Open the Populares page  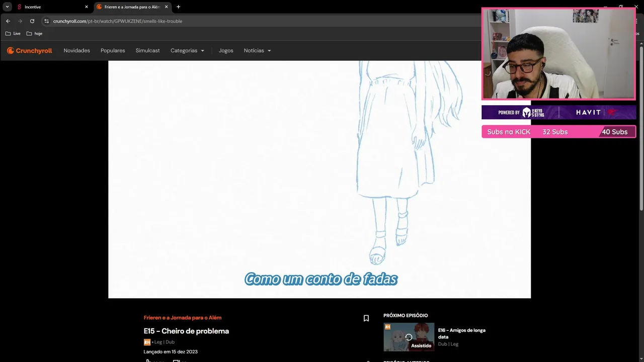(x=113, y=51)
